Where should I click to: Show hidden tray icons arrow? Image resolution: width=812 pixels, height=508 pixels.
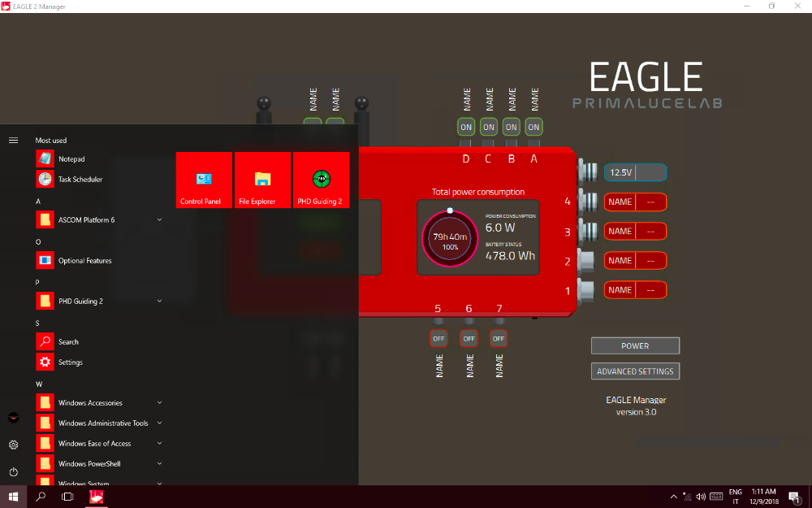point(674,497)
